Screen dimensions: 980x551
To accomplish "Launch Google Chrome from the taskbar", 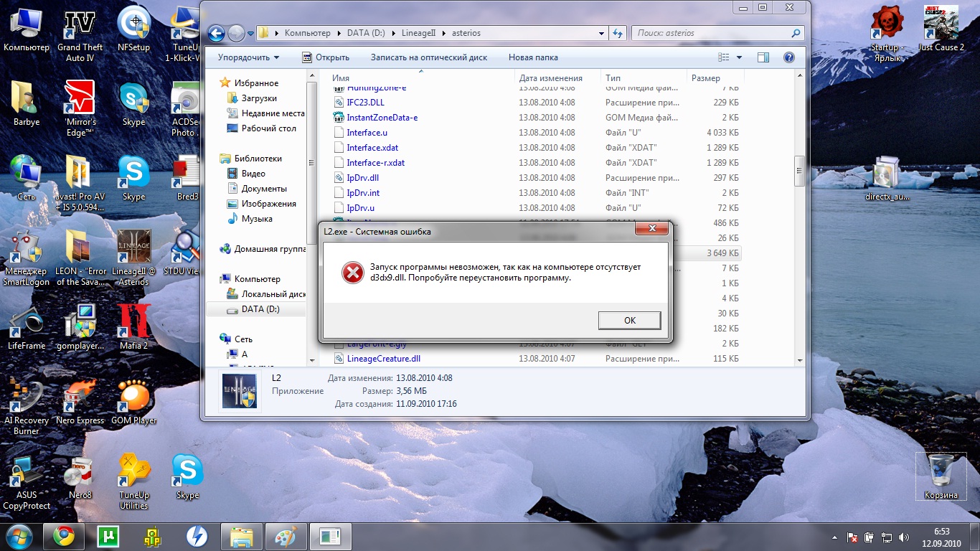I will [x=64, y=536].
